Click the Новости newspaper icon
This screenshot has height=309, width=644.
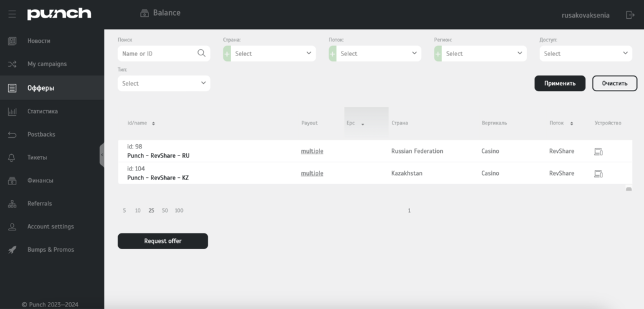(13, 41)
